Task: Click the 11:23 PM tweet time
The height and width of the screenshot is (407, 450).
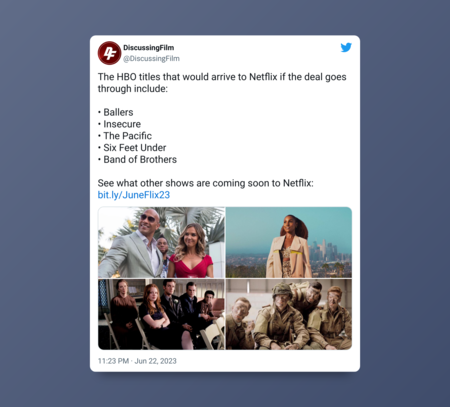Action: click(x=113, y=361)
